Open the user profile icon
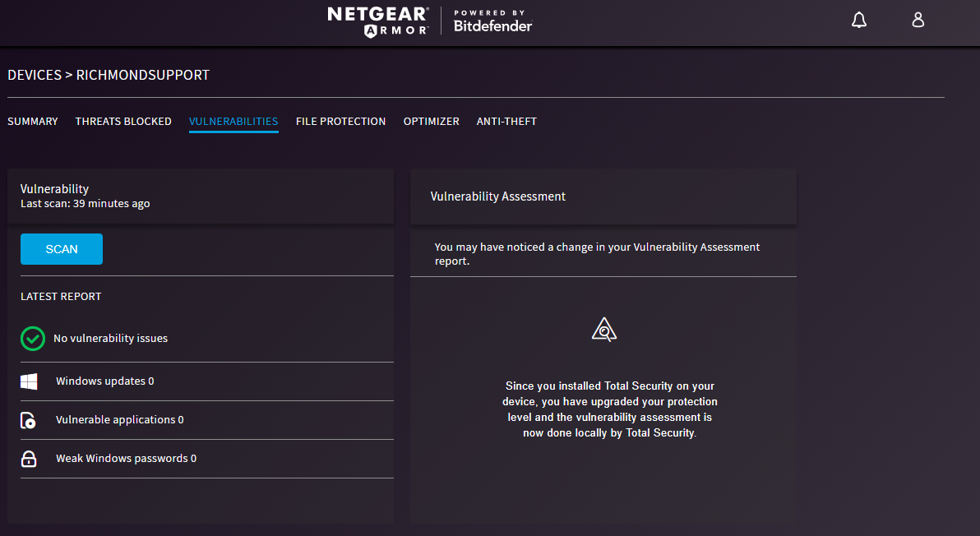 click(918, 19)
